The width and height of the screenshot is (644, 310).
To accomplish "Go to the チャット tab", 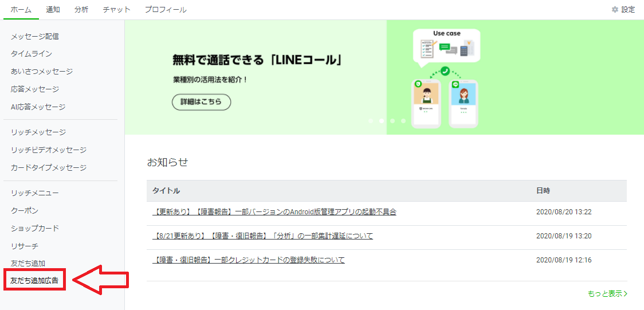I will tap(117, 10).
